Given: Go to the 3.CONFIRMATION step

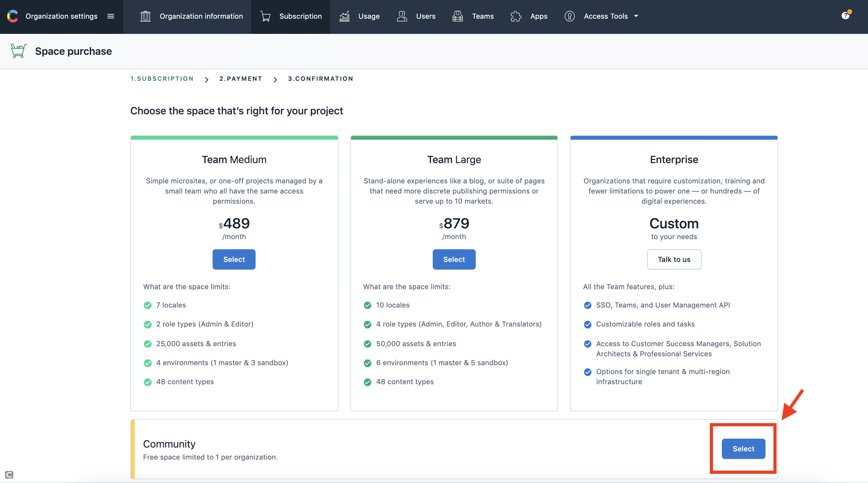Looking at the screenshot, I should (320, 79).
